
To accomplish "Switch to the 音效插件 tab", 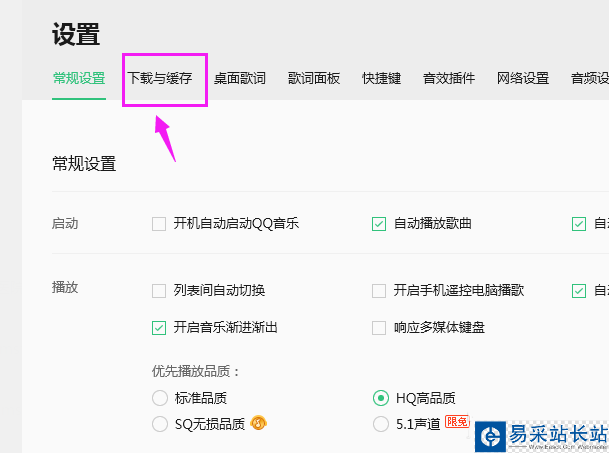I will coord(449,78).
